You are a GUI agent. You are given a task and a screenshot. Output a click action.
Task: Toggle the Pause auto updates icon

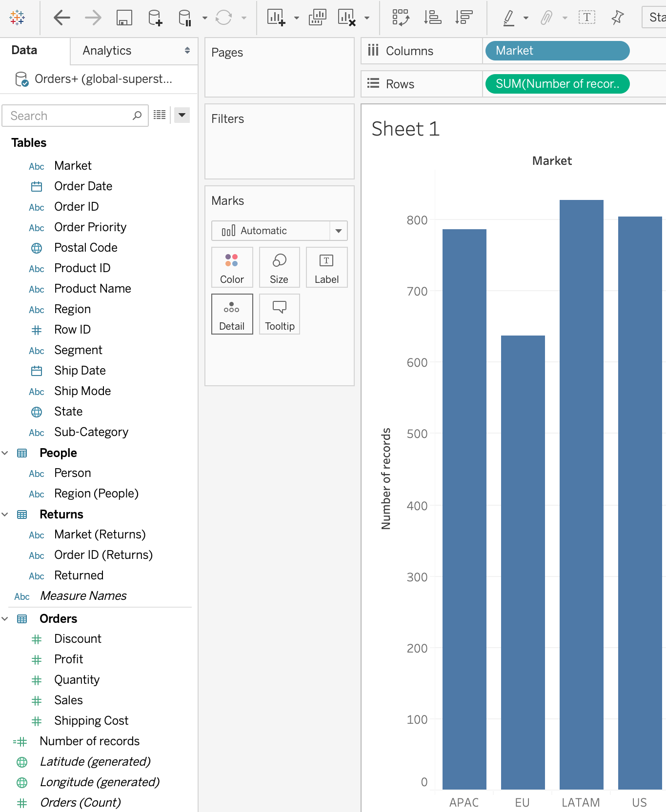click(185, 18)
